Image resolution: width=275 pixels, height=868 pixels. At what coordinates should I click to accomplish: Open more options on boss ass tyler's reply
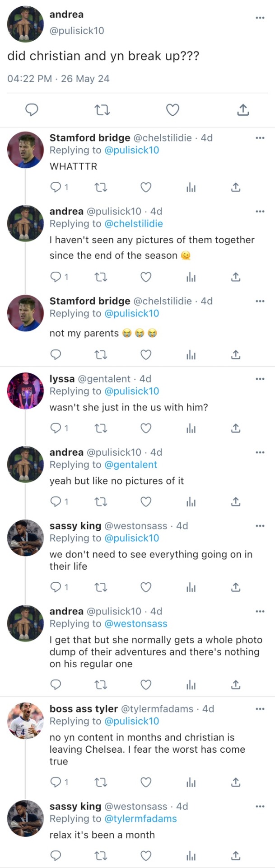tap(260, 709)
